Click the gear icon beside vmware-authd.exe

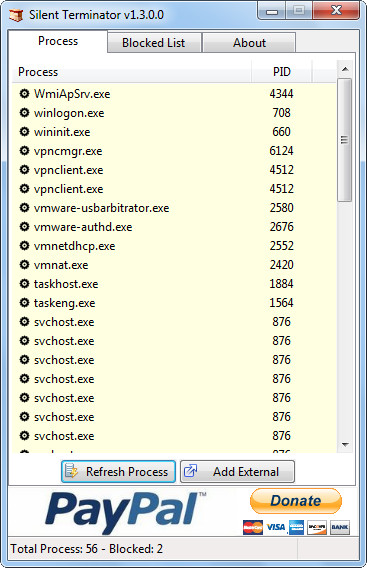pyautogui.click(x=24, y=227)
